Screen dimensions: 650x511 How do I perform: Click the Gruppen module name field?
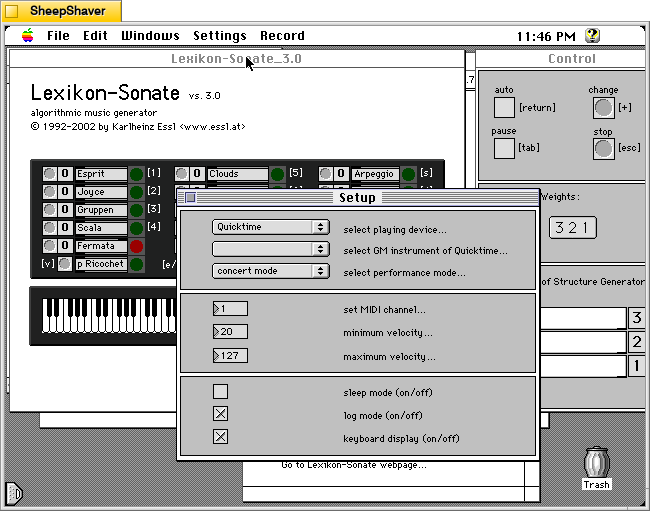click(x=101, y=210)
